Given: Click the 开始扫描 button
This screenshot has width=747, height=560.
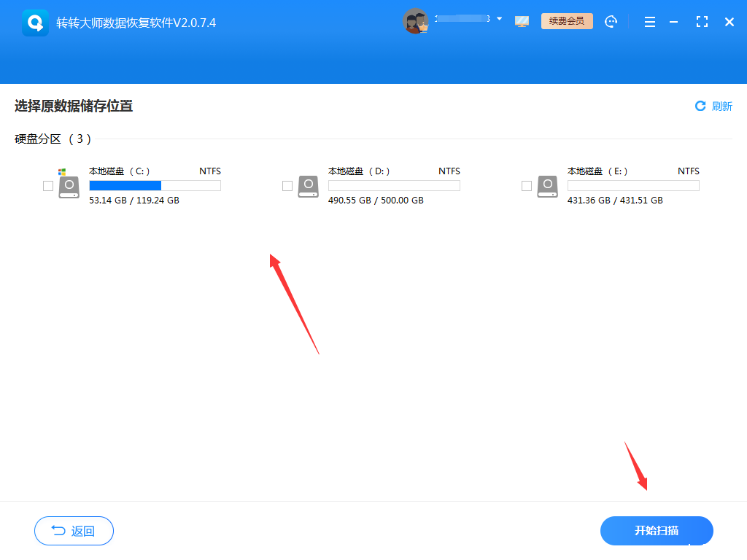Looking at the screenshot, I should point(657,531).
